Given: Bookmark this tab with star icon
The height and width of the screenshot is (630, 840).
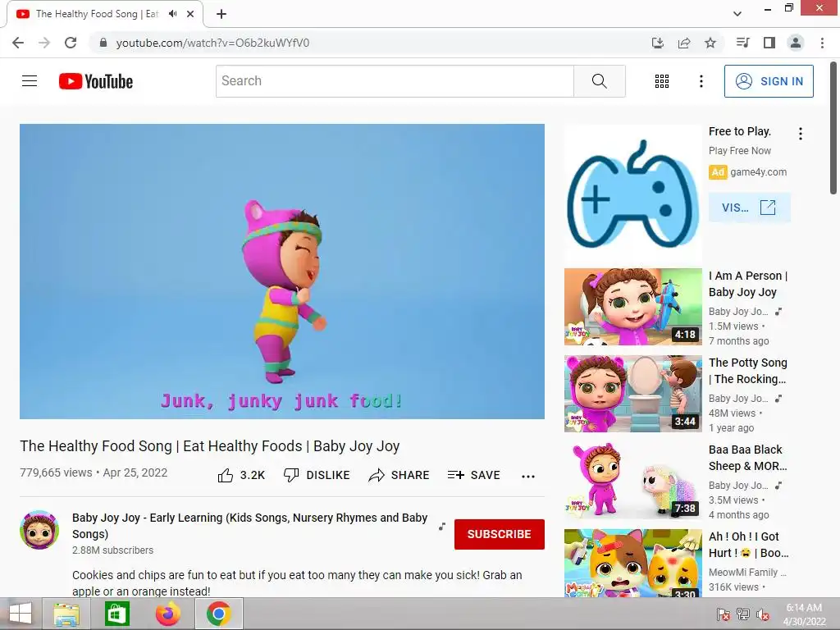Looking at the screenshot, I should (x=710, y=43).
